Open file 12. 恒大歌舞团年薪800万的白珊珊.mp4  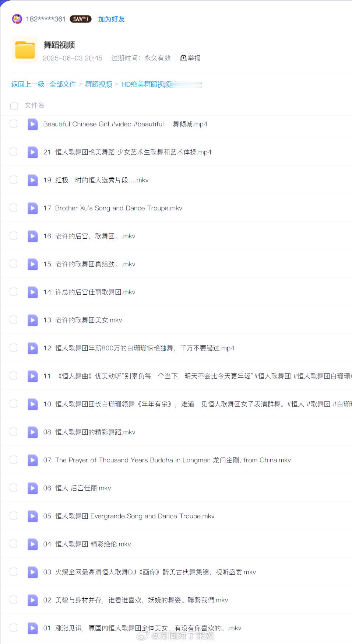[139, 348]
